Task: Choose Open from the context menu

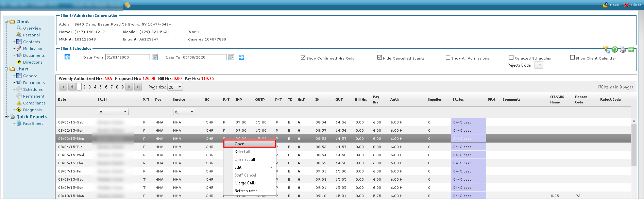Action: click(x=249, y=144)
